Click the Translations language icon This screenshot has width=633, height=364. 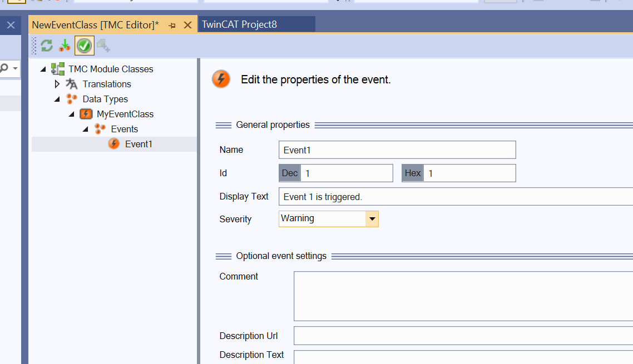click(x=71, y=84)
